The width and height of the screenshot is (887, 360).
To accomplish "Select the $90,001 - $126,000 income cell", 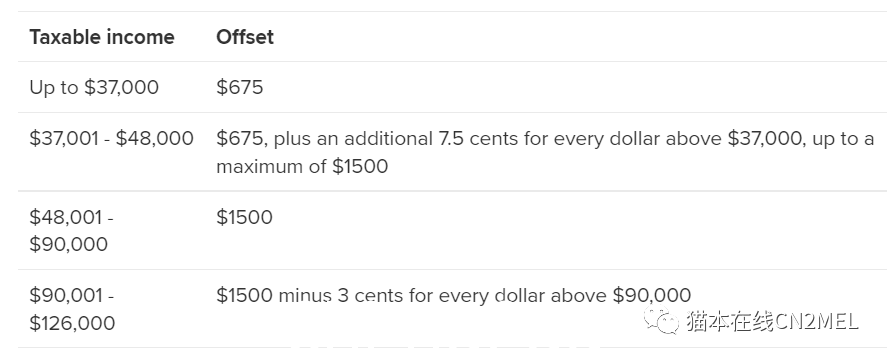I will [x=72, y=309].
